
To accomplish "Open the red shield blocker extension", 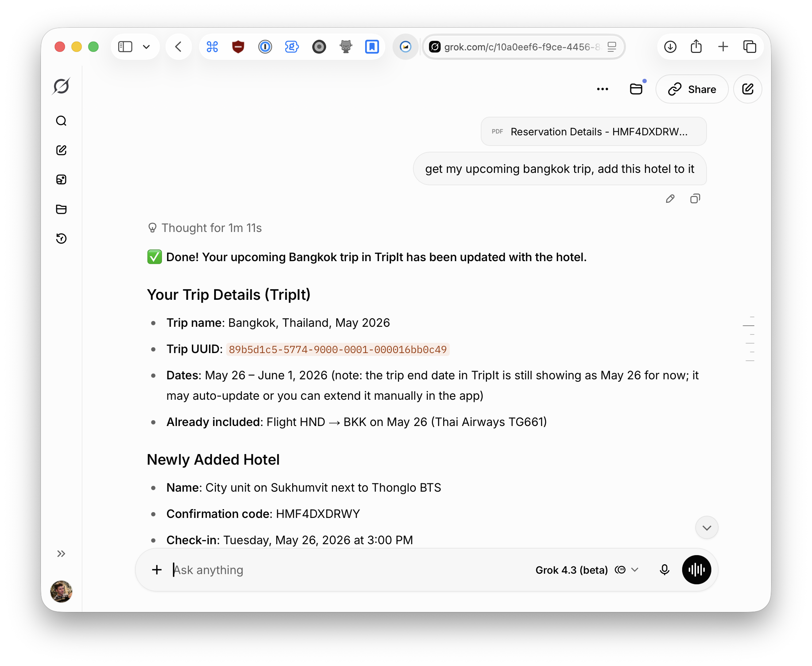I will pos(238,47).
